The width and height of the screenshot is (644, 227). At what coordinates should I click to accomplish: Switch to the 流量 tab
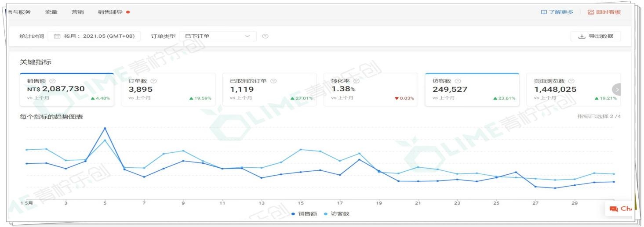[51, 12]
